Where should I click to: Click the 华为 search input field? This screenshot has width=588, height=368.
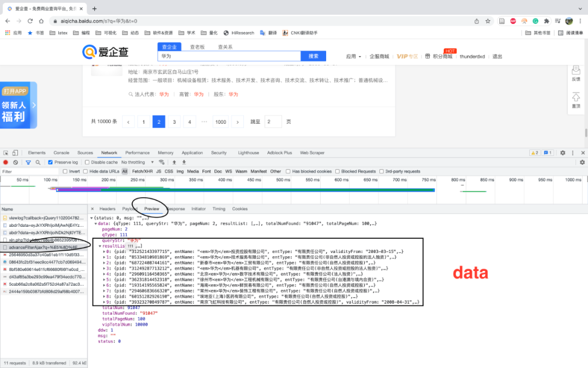pos(229,56)
